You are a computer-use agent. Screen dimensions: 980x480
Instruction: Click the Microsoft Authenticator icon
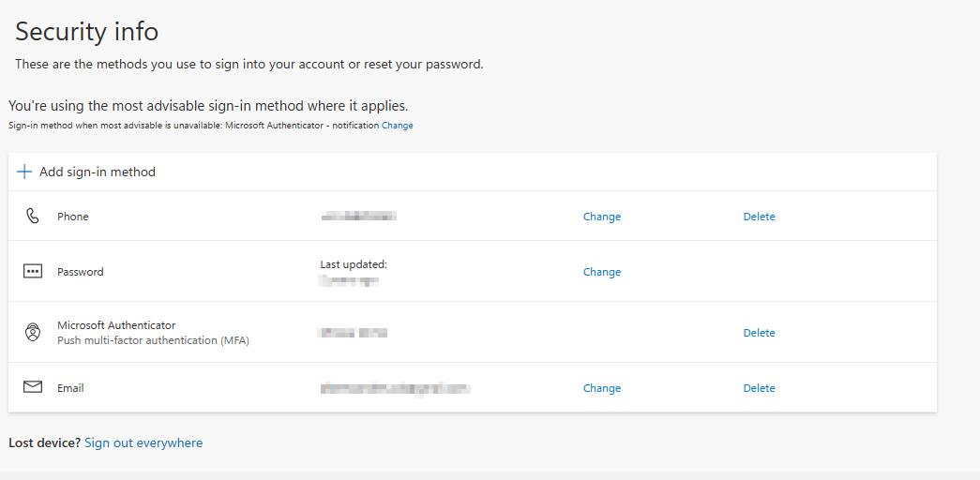(33, 333)
